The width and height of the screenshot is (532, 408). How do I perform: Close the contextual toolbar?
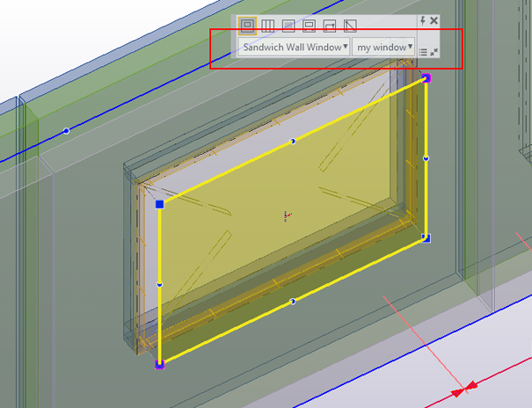click(x=434, y=21)
